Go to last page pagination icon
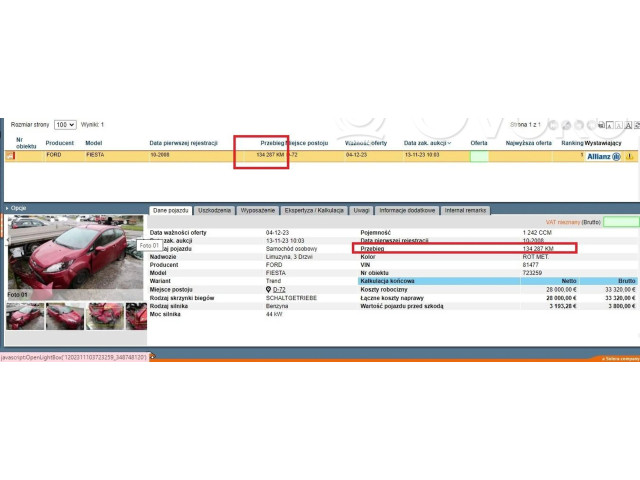The width and height of the screenshot is (640, 480). tap(591, 125)
